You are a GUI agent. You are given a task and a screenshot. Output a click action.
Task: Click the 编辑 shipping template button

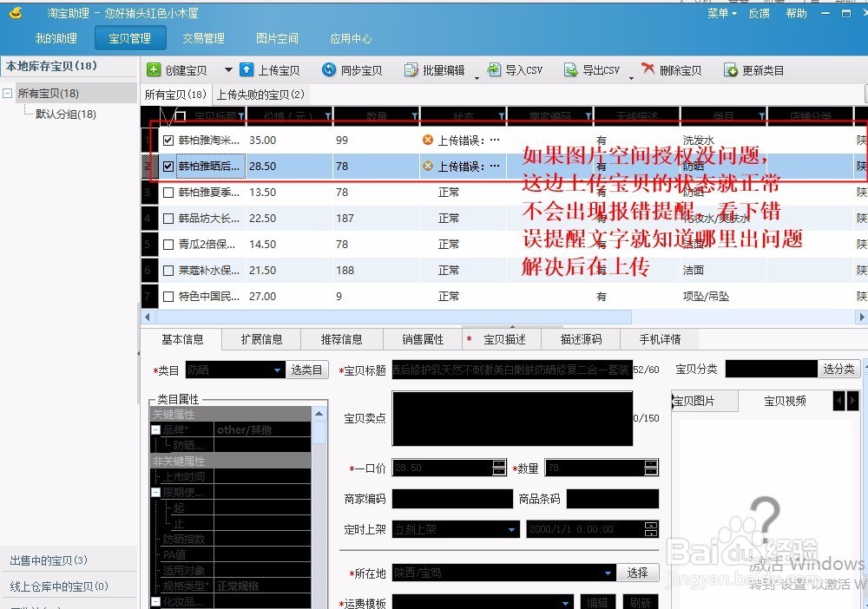(x=597, y=602)
